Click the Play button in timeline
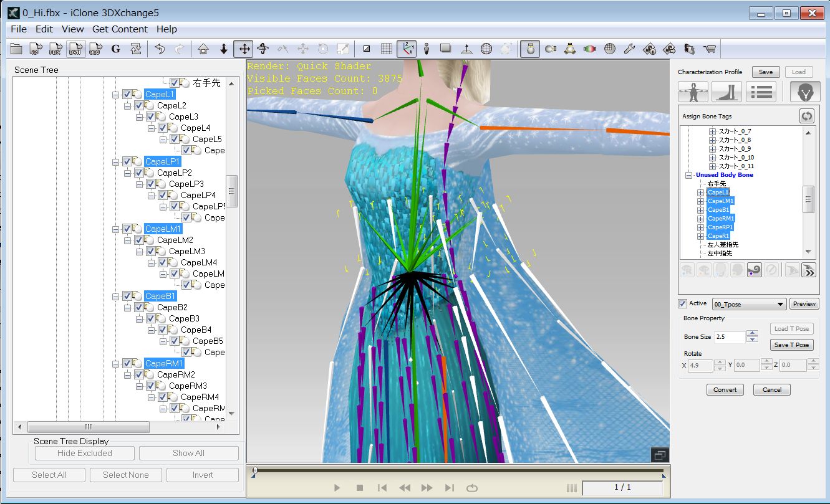This screenshot has width=830, height=504. [337, 488]
